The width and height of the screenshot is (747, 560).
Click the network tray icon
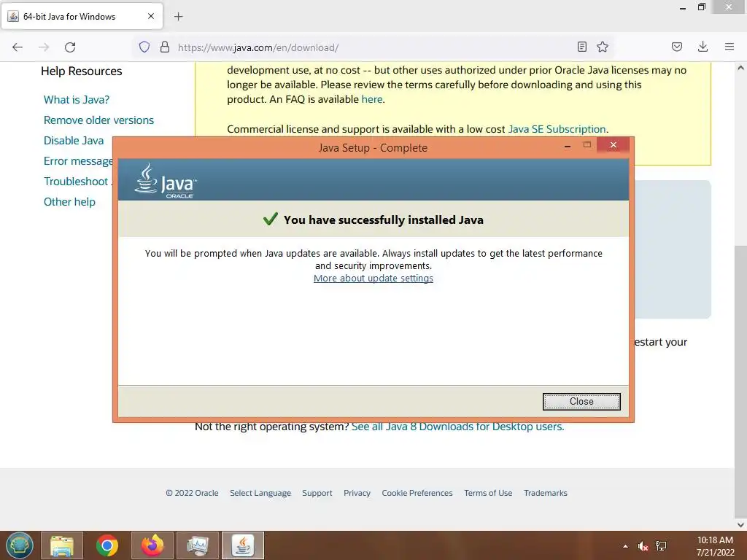661,546
